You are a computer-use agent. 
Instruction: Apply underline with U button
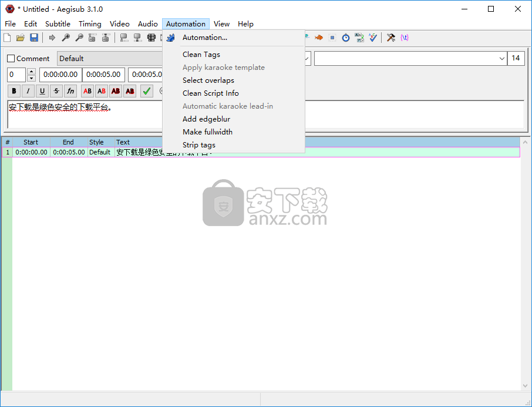(42, 91)
